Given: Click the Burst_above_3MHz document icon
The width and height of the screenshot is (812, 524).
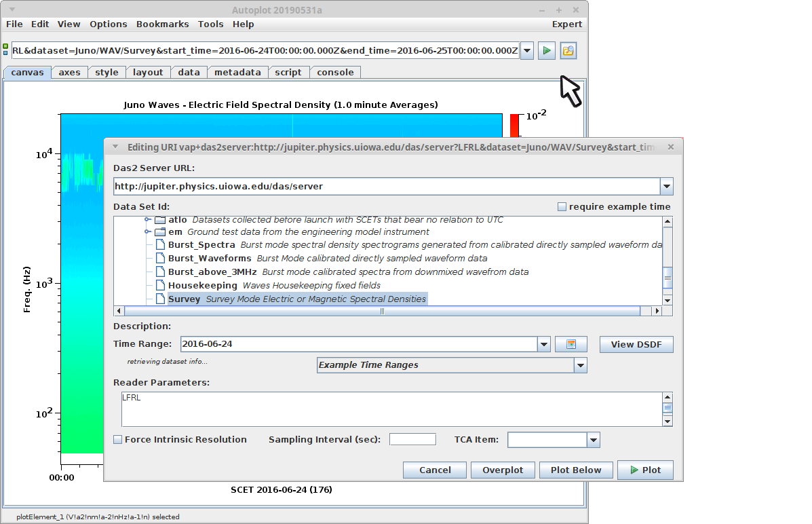Looking at the screenshot, I should click(161, 272).
